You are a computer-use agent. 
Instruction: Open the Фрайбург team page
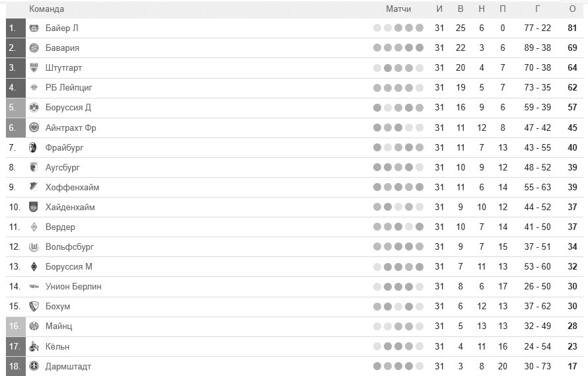click(64, 147)
